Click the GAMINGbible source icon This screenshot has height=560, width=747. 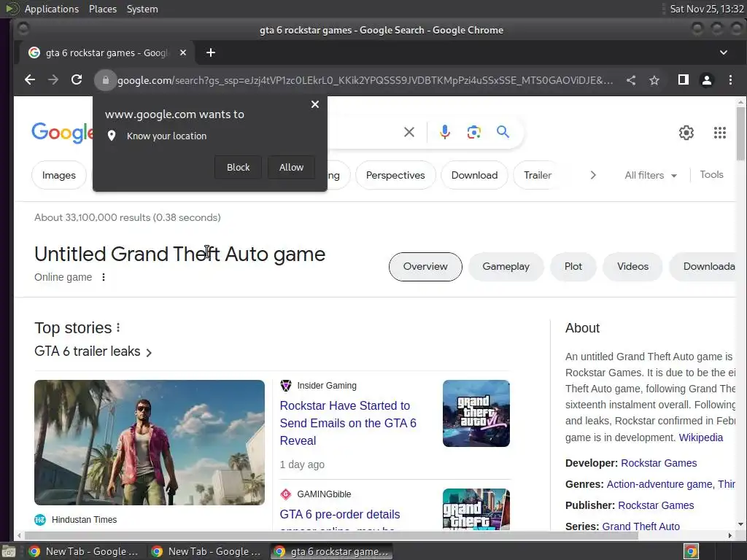(286, 494)
